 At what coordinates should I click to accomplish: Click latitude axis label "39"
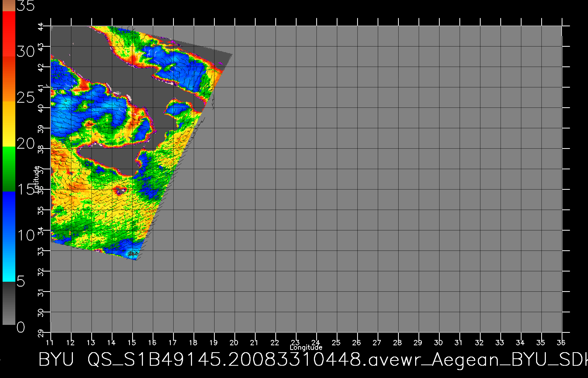click(x=41, y=129)
